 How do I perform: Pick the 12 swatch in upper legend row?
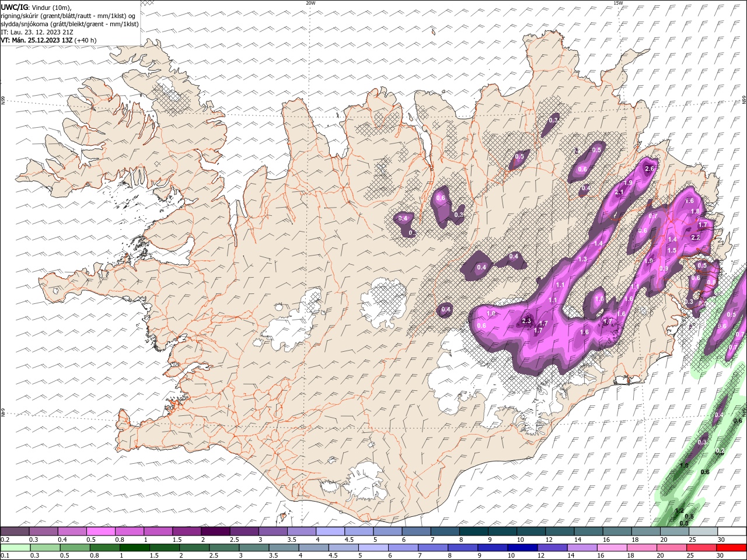tap(560, 531)
